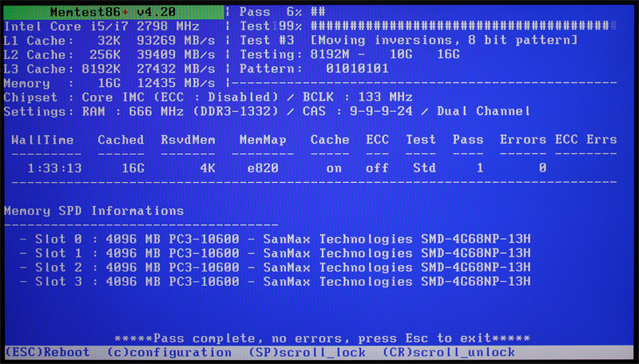Viewport: 639px width, 364px height.
Task: Click the 4K reserved memory value
Action: [208, 168]
